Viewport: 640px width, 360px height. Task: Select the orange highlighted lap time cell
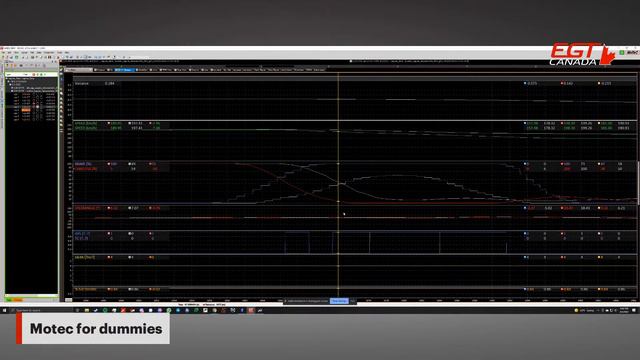[26, 110]
